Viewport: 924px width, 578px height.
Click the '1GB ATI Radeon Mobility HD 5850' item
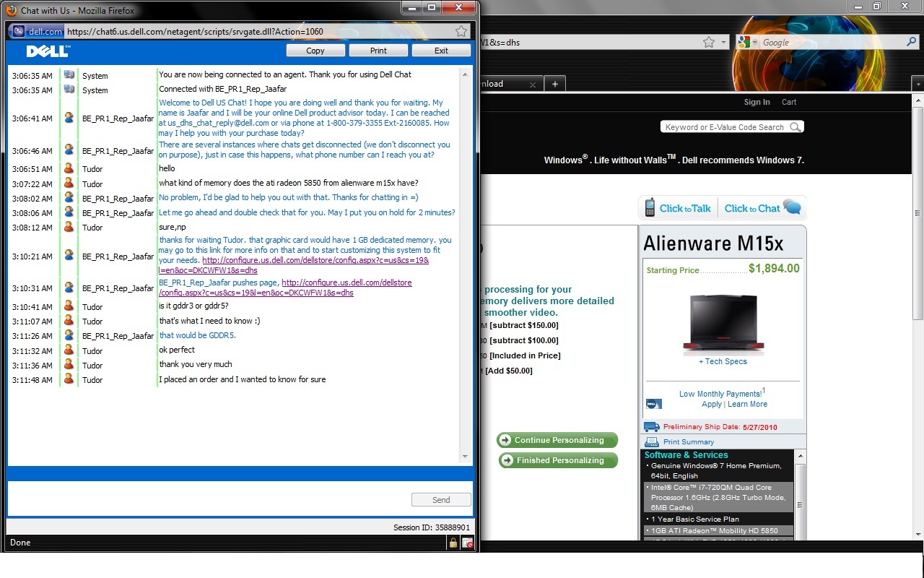(715, 531)
